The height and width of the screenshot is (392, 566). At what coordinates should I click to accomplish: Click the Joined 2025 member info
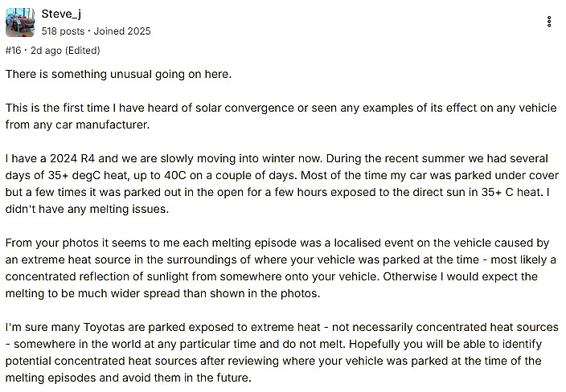pos(124,31)
